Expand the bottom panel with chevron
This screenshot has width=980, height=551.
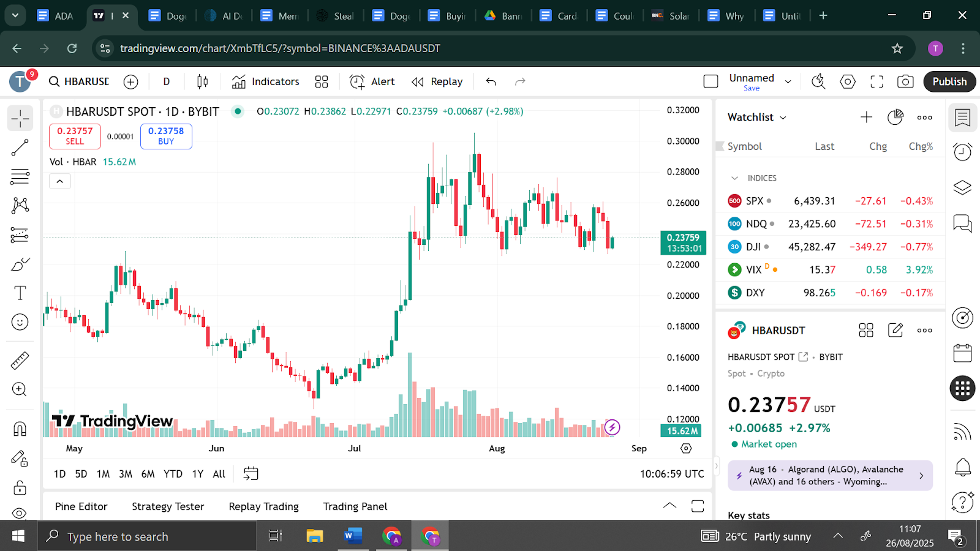click(669, 506)
